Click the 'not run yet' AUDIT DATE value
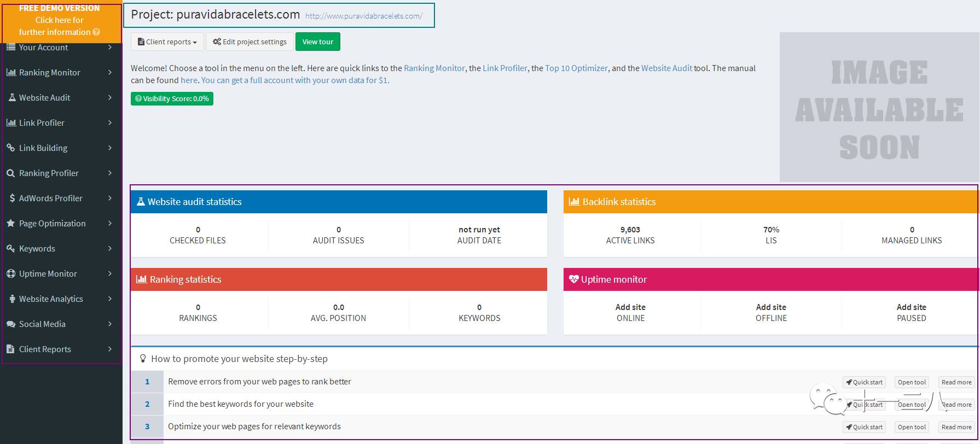This screenshot has height=444, width=980. click(479, 230)
